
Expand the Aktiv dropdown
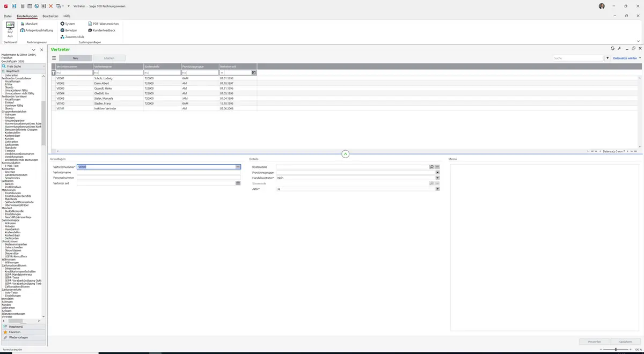pyautogui.click(x=437, y=189)
